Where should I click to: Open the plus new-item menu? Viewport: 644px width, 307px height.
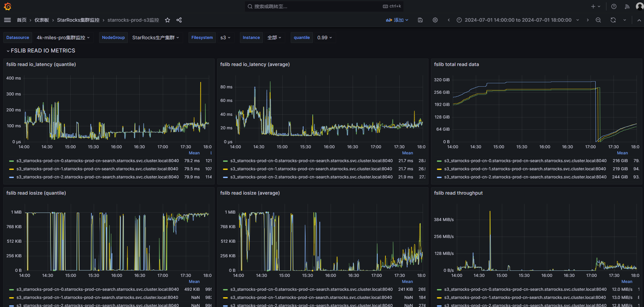[x=596, y=6]
